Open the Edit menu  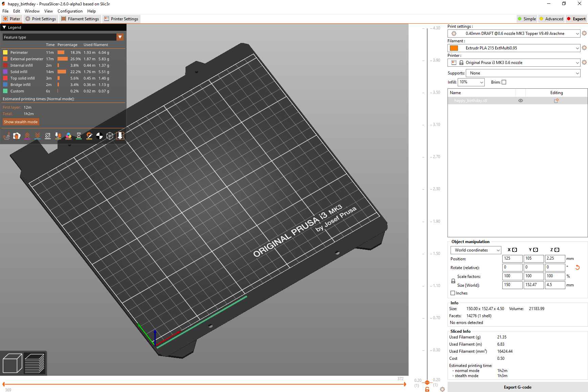pyautogui.click(x=17, y=11)
